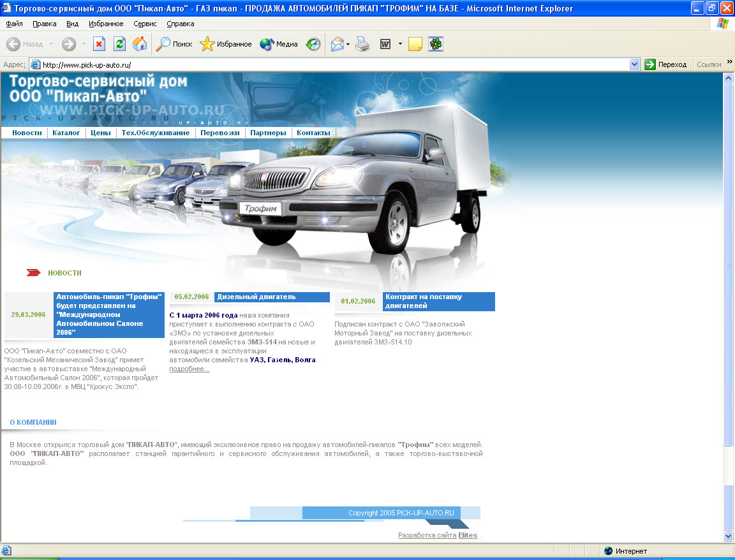Go to the Home page icon

tap(139, 44)
